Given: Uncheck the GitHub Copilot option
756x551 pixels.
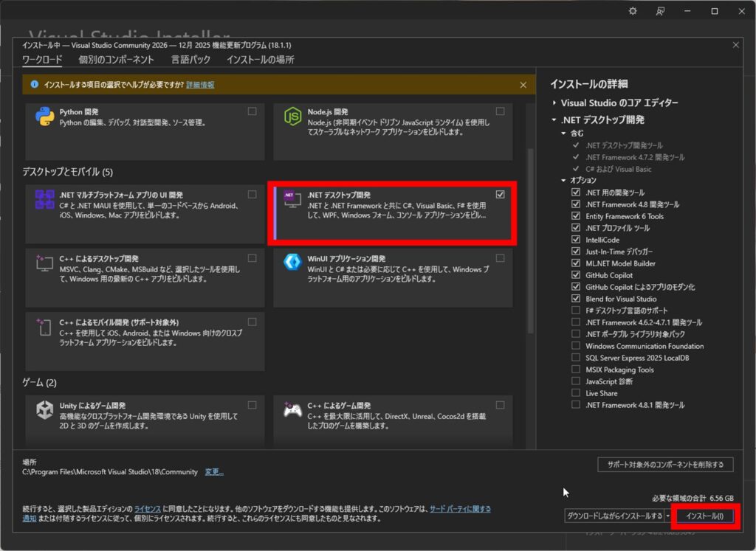Looking at the screenshot, I should tap(577, 275).
